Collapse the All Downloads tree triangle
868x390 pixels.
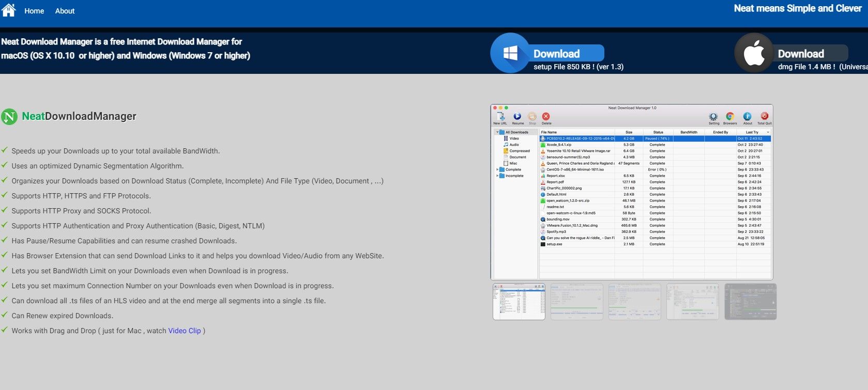497,132
